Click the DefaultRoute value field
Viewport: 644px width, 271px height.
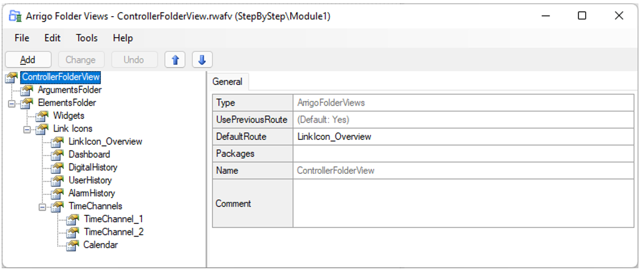[x=463, y=137]
